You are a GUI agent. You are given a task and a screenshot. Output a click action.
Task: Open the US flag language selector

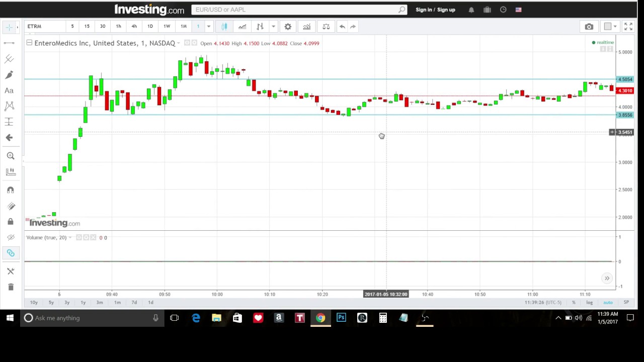(518, 10)
